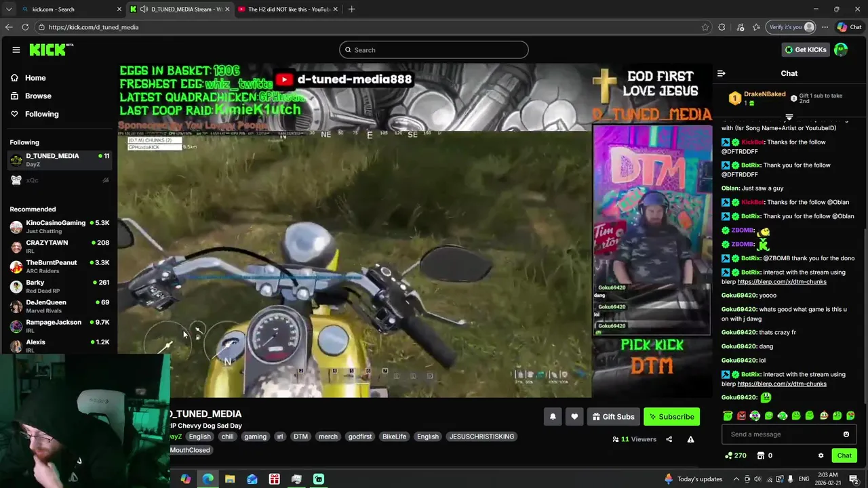Toggle stream notifications bell
The width and height of the screenshot is (868, 488).
pos(553,417)
